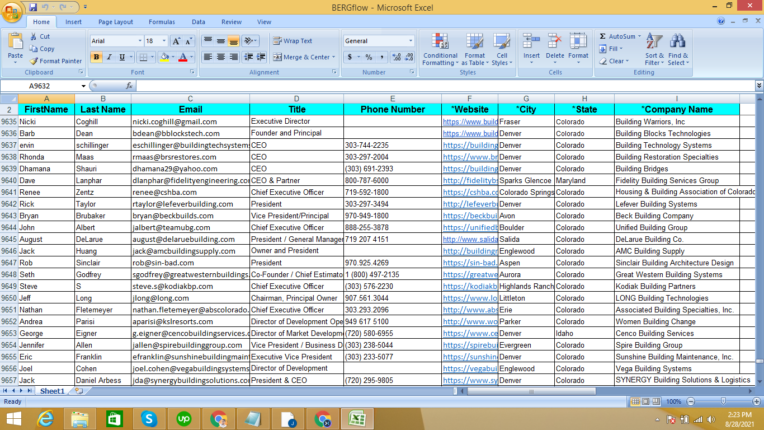This screenshot has height=430, width=764.
Task: Expand the AutoSum dropdown arrow
Action: coord(639,37)
